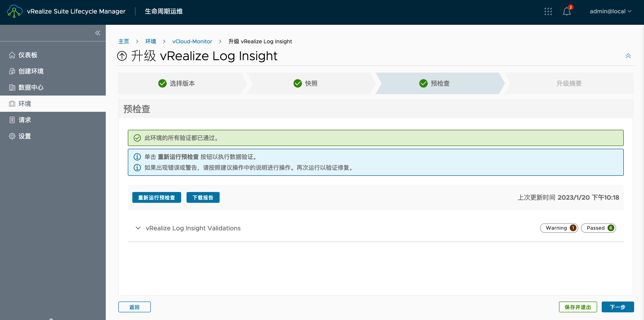Click the vRealize Suite Lifecycle Manager cloud logo
The width and height of the screenshot is (644, 320).
[x=15, y=11]
